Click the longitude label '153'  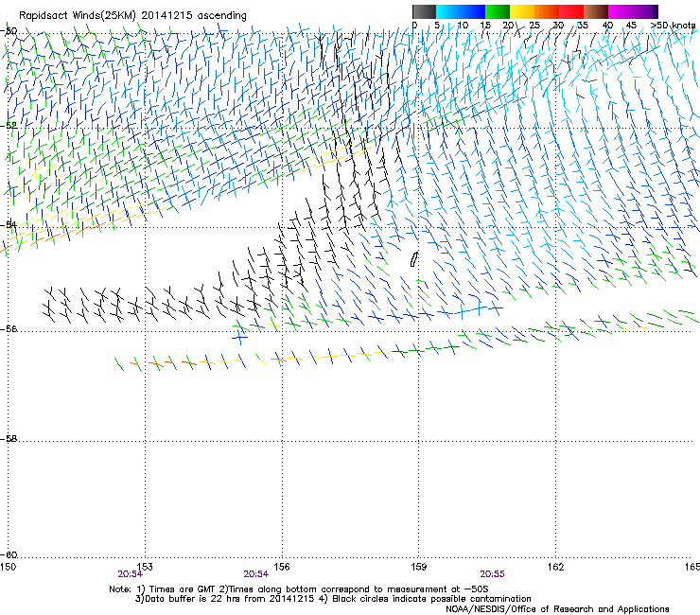(145, 567)
